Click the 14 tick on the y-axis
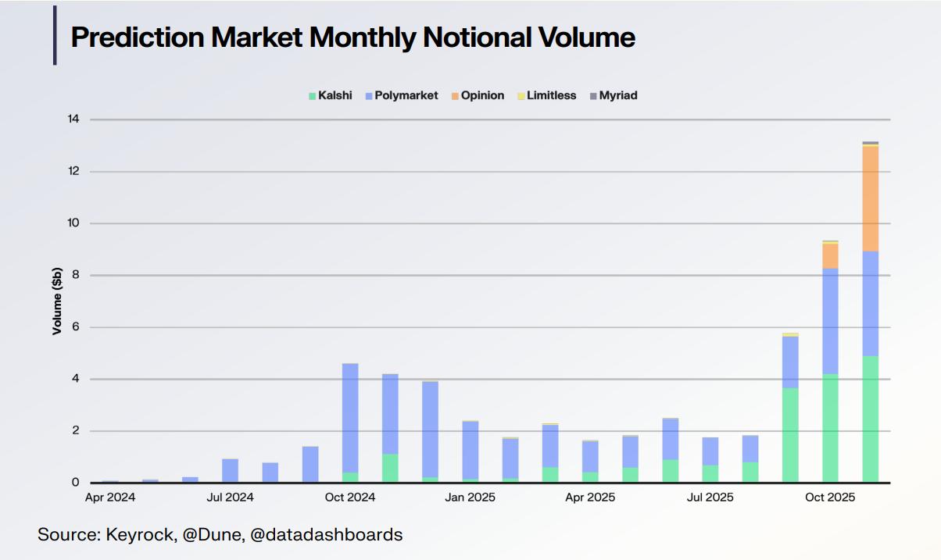Viewport: 941px width, 560px height. tap(73, 119)
